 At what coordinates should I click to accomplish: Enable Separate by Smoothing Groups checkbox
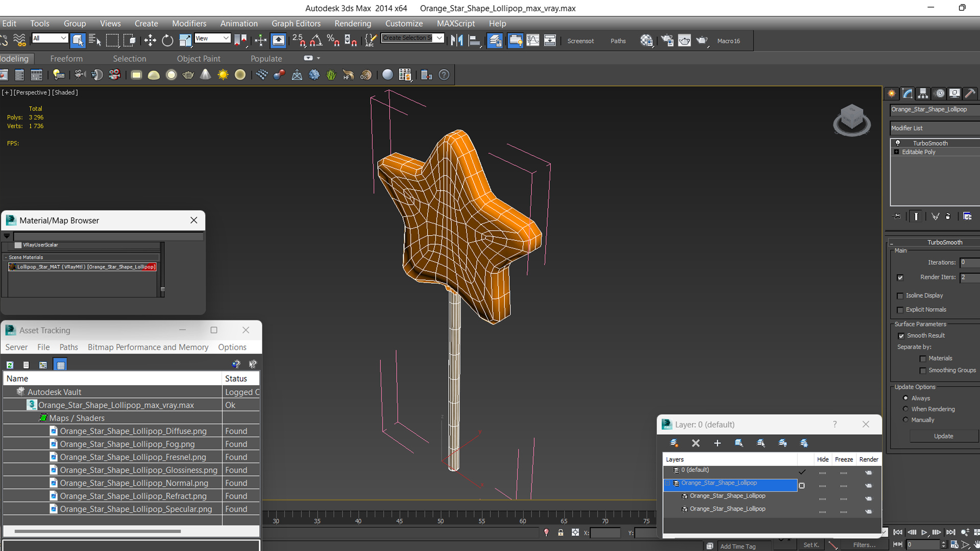tap(923, 370)
